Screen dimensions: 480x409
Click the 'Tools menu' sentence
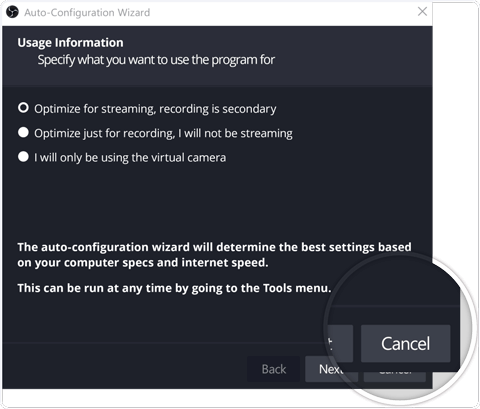pos(174,288)
